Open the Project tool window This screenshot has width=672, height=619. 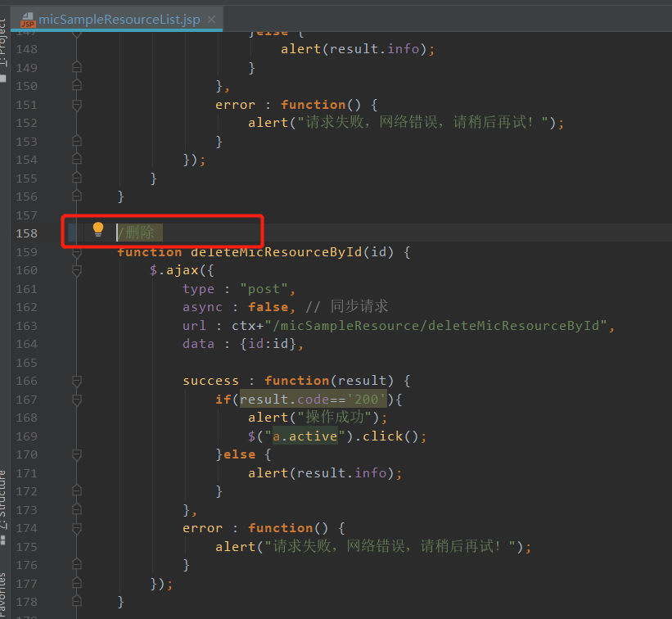click(x=3, y=42)
